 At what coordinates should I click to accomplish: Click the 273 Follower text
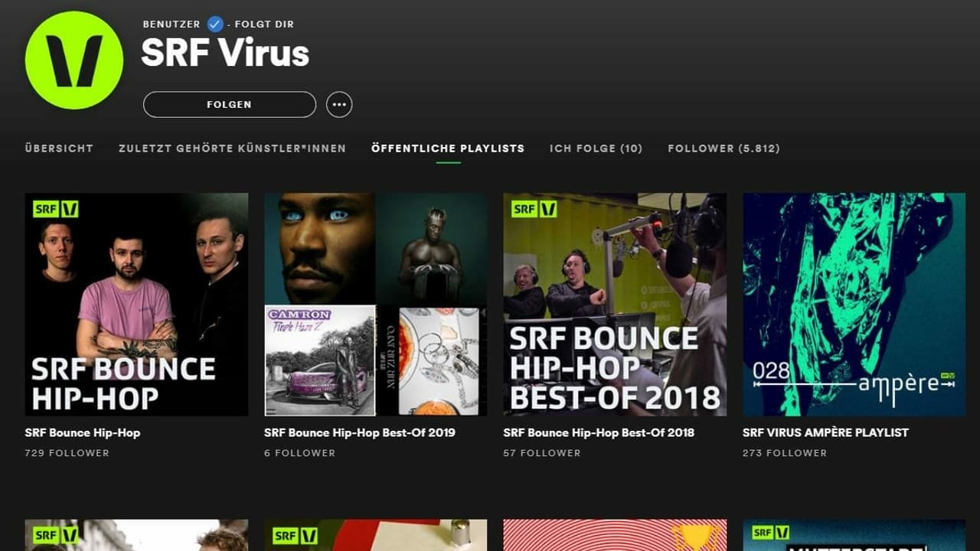coord(785,453)
